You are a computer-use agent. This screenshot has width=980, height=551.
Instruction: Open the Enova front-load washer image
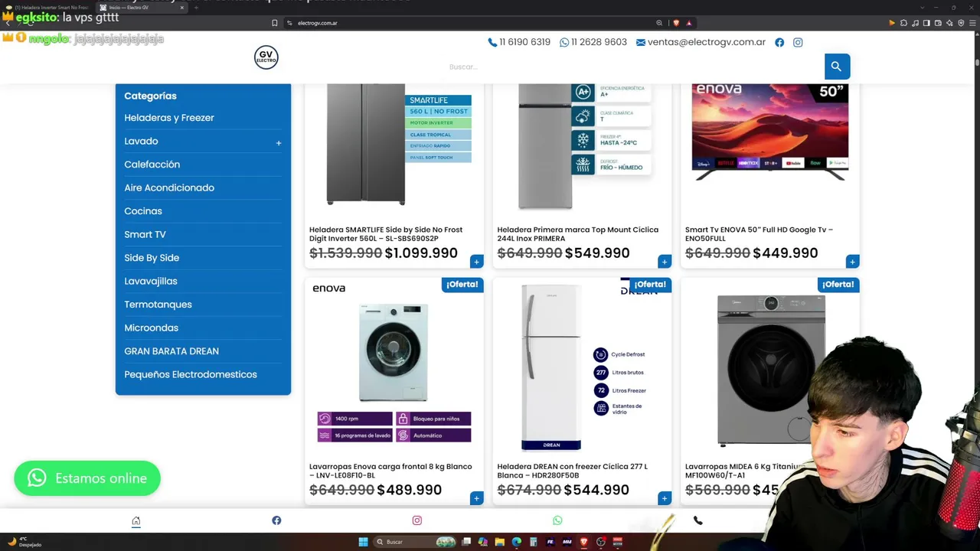click(x=394, y=367)
